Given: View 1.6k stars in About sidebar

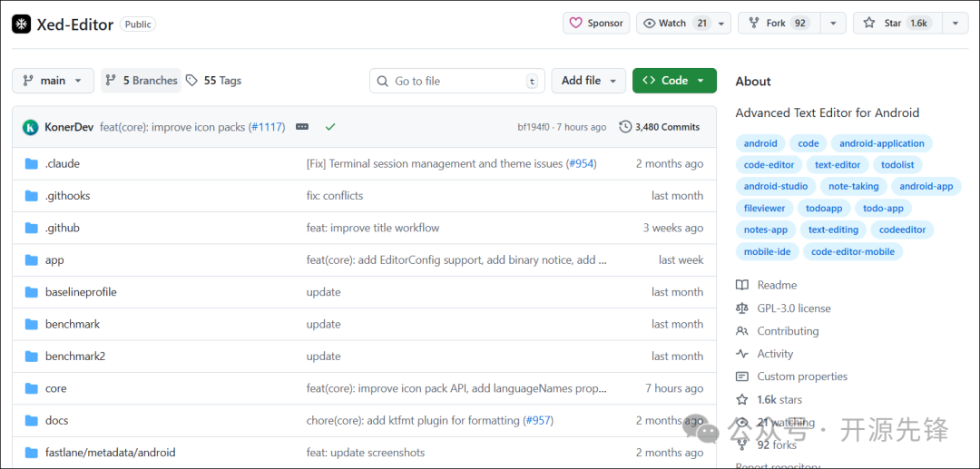Looking at the screenshot, I should 779,399.
